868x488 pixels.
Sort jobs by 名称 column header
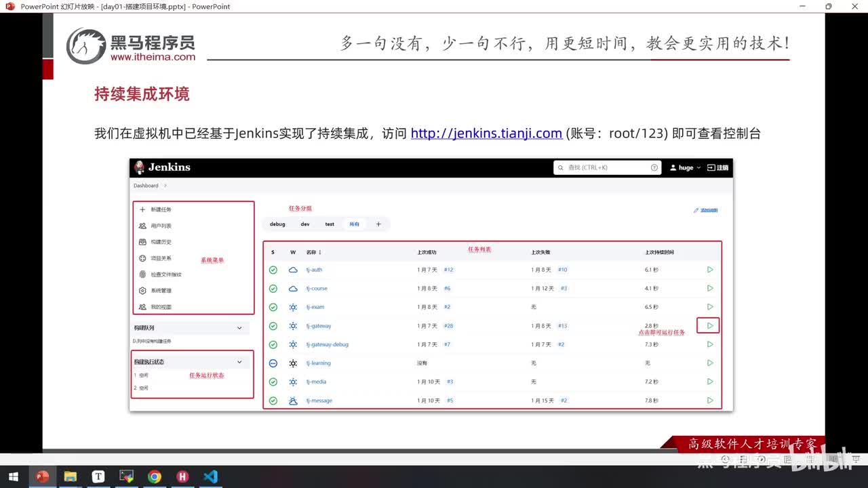(313, 252)
